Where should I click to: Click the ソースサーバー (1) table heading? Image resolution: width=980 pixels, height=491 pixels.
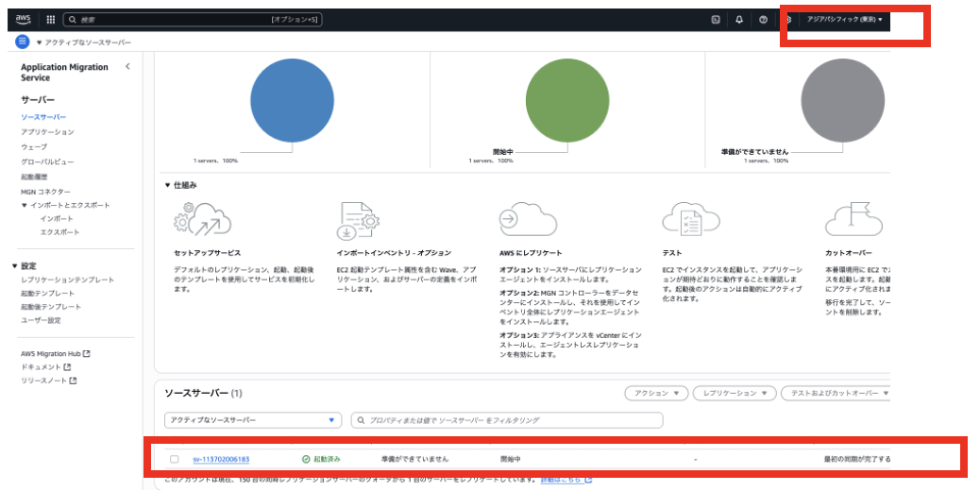click(203, 393)
